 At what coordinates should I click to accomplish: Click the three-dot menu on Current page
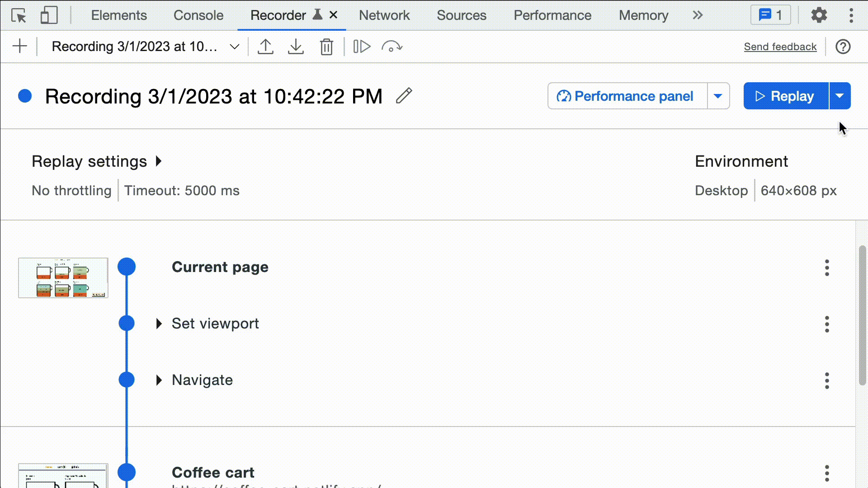click(x=827, y=267)
